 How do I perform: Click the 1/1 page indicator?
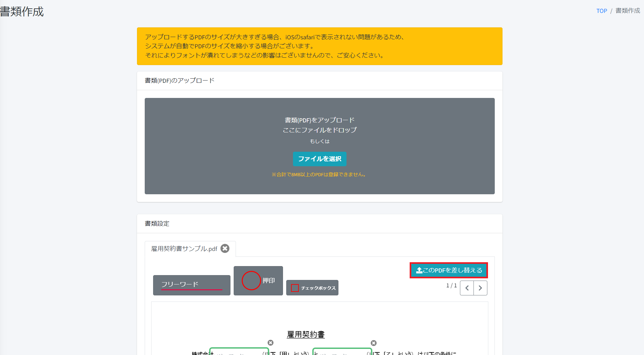pyautogui.click(x=451, y=285)
